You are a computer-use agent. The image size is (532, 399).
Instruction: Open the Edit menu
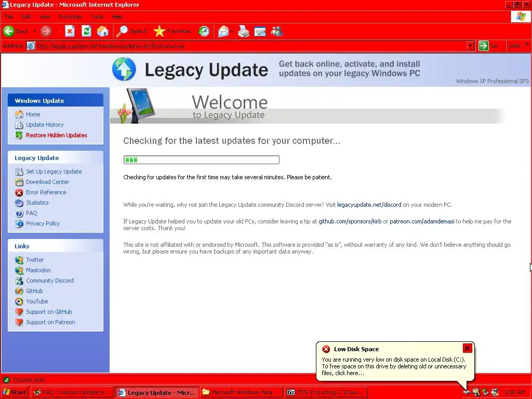click(x=26, y=17)
